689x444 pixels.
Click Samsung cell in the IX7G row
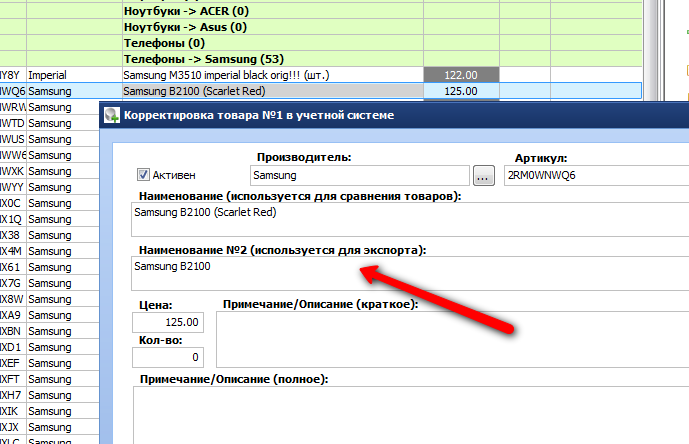[x=63, y=283]
